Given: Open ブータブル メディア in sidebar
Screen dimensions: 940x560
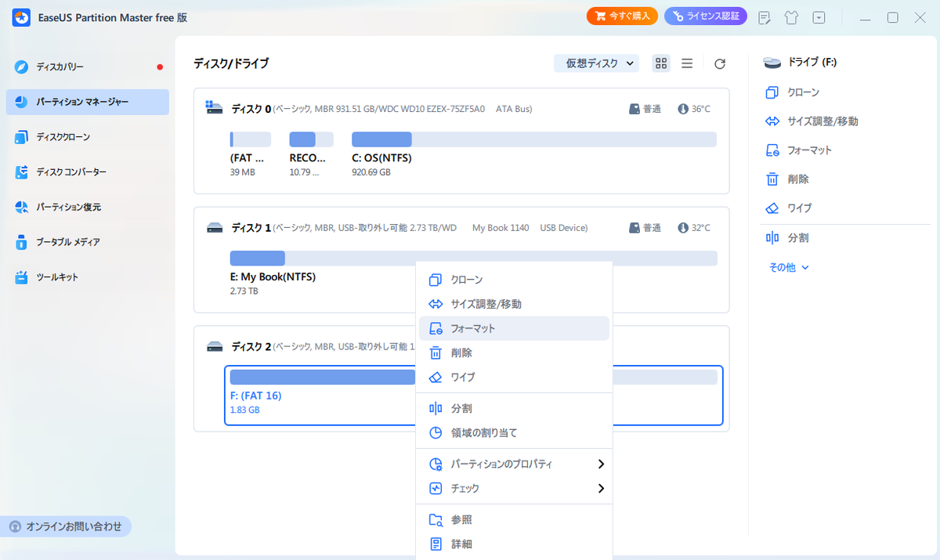Looking at the screenshot, I should coord(88,242).
